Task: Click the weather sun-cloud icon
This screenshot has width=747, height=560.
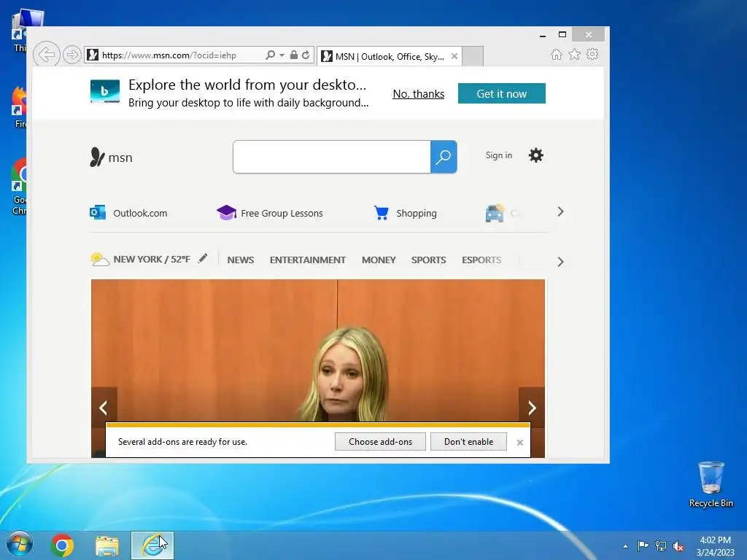Action: tap(99, 259)
